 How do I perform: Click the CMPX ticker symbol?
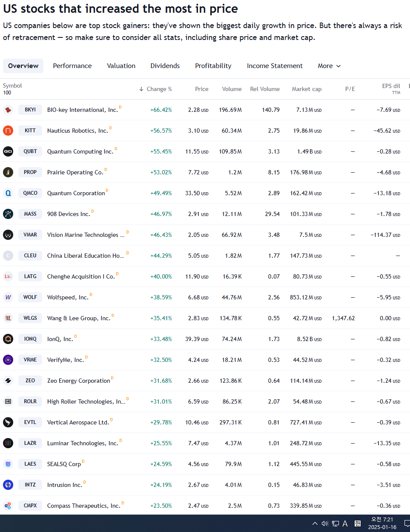30,506
